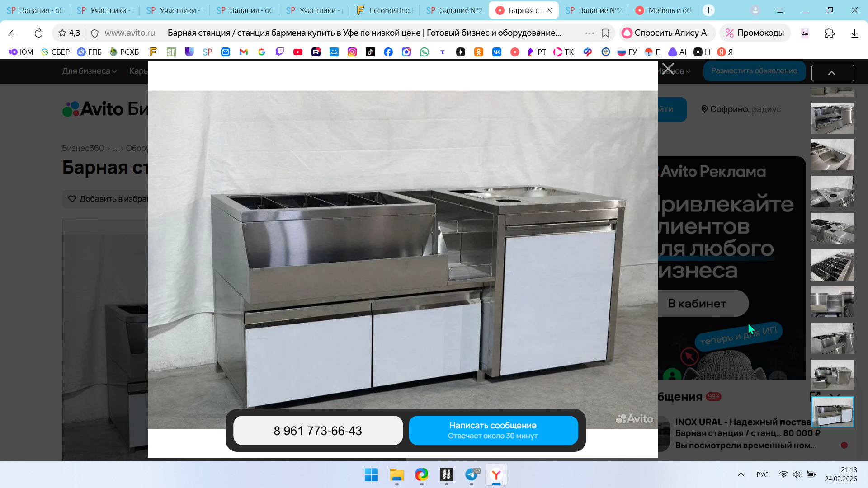Open TikTok bookmark icon
The image size is (868, 488).
coord(370,52)
